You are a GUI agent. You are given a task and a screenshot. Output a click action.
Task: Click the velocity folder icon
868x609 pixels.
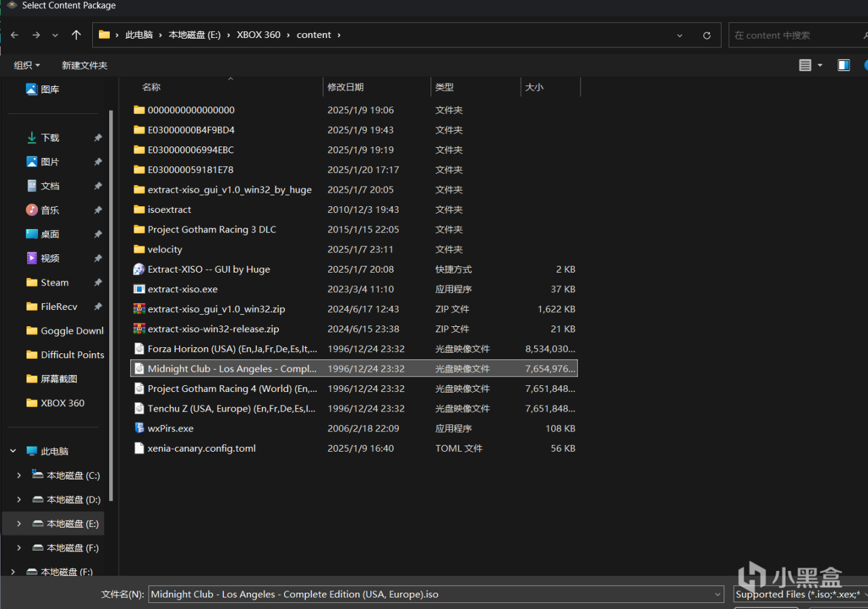[139, 250]
